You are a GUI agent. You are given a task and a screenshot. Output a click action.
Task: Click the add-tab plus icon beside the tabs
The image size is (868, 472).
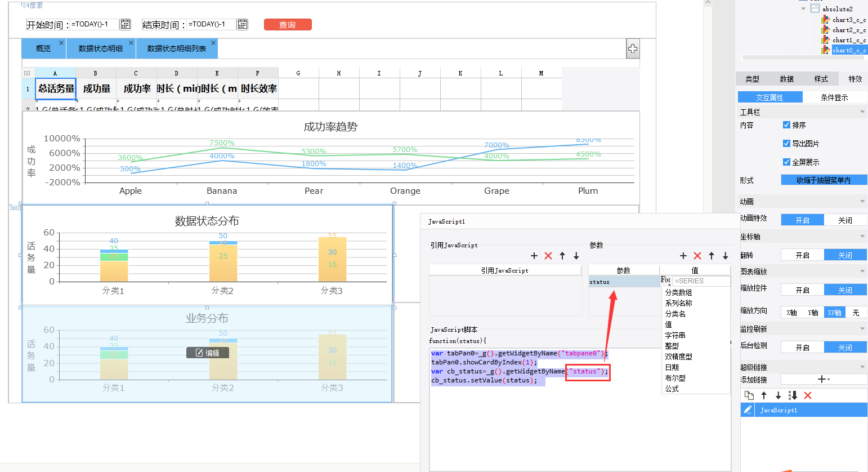pos(633,48)
